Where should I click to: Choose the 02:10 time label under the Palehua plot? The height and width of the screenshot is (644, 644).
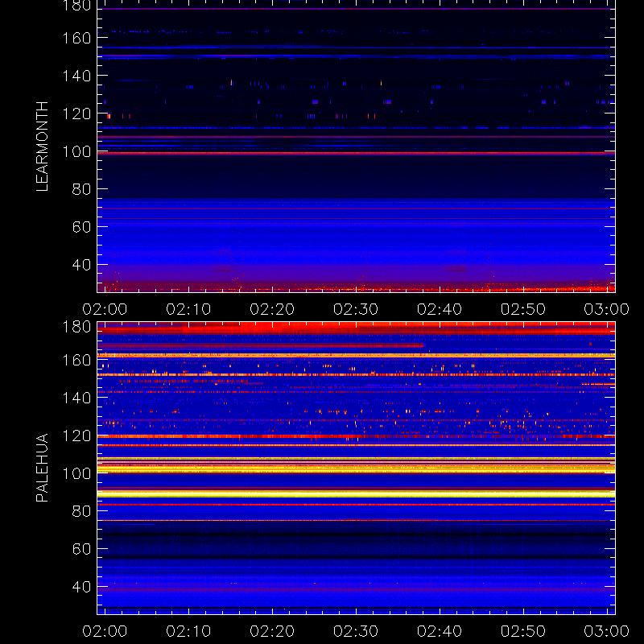(188, 631)
